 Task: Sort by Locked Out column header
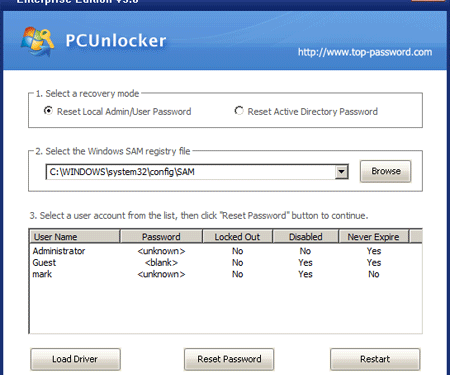pyautogui.click(x=237, y=237)
